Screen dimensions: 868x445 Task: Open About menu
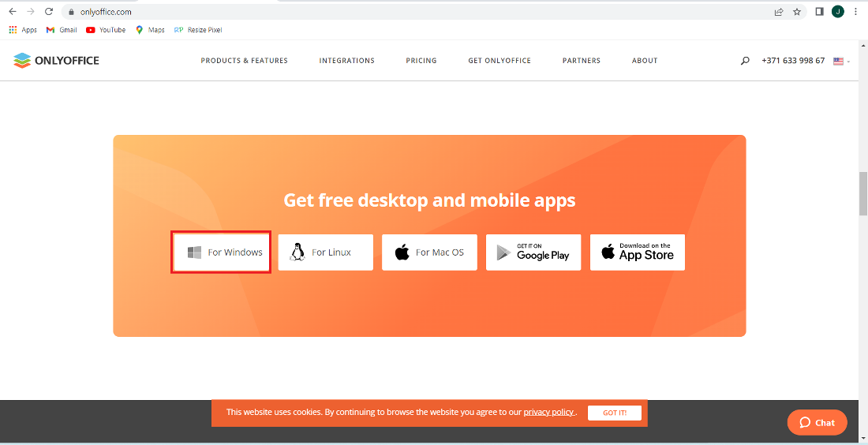(x=645, y=61)
